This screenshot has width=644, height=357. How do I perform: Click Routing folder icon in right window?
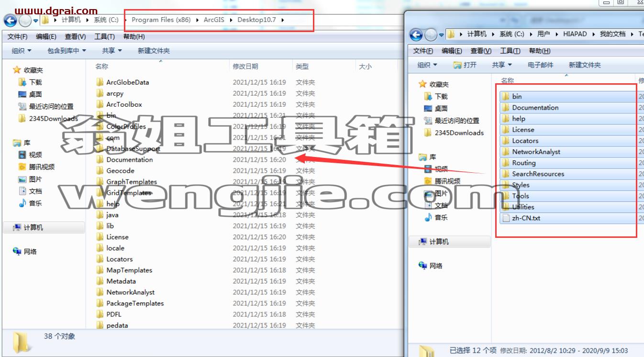(x=505, y=163)
